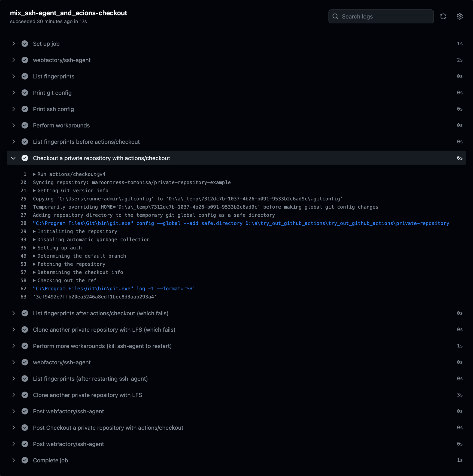The image size is (473, 476).
Task: Click log line number 63
Action: pos(23,297)
